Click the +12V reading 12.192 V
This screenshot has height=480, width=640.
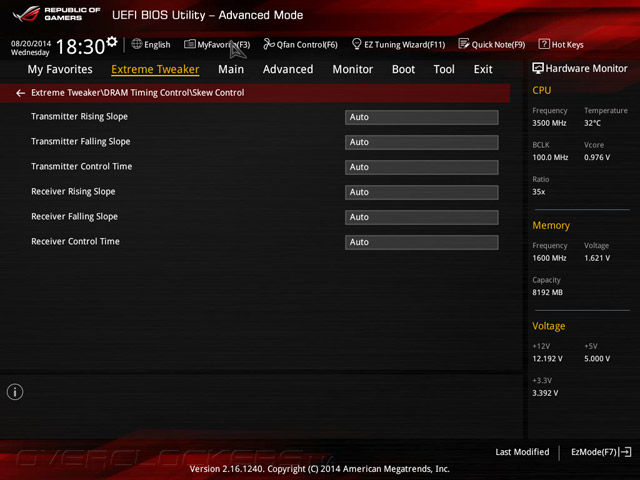(x=547, y=359)
